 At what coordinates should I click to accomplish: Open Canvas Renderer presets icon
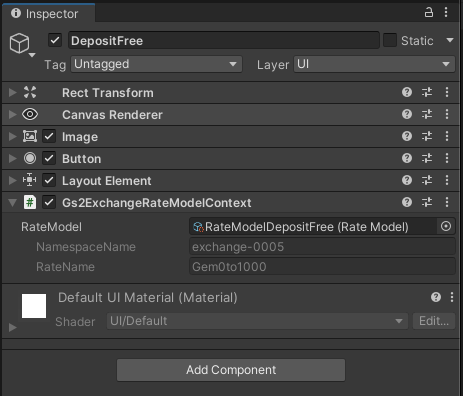click(x=427, y=114)
